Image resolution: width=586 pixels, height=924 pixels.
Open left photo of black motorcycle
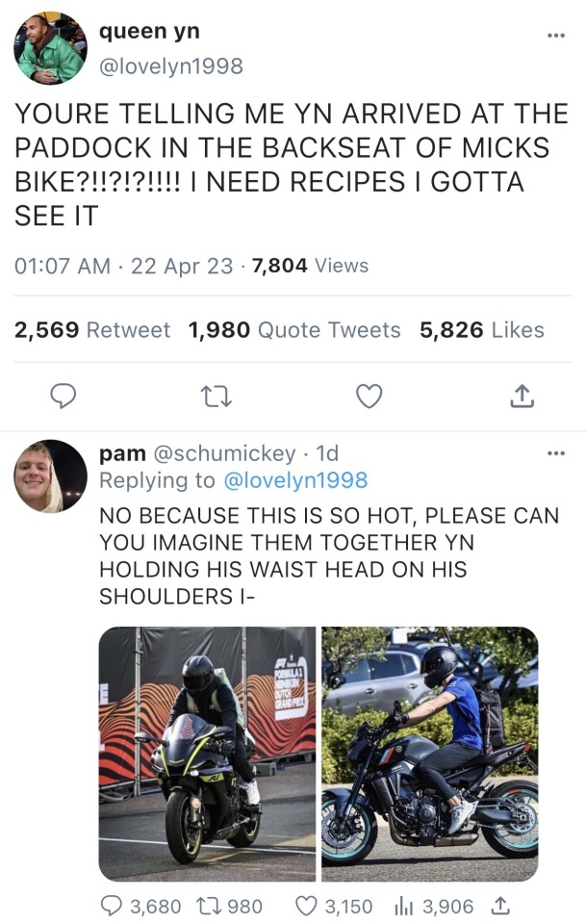pyautogui.click(x=207, y=754)
